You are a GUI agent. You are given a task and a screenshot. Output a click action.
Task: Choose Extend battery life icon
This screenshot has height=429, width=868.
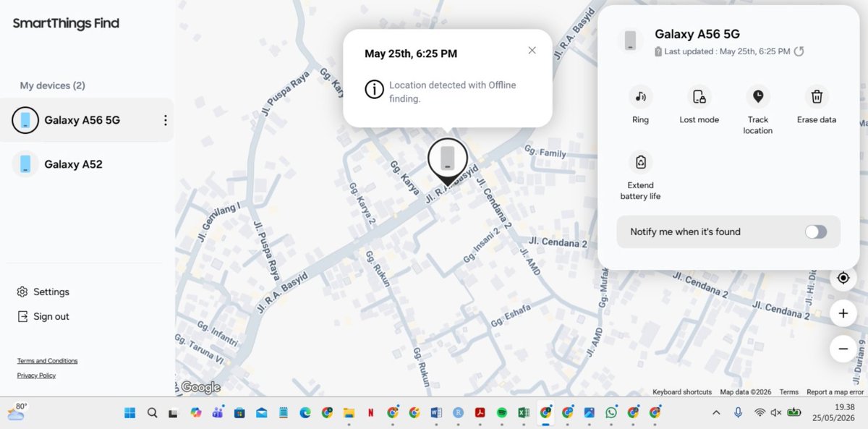tap(640, 161)
